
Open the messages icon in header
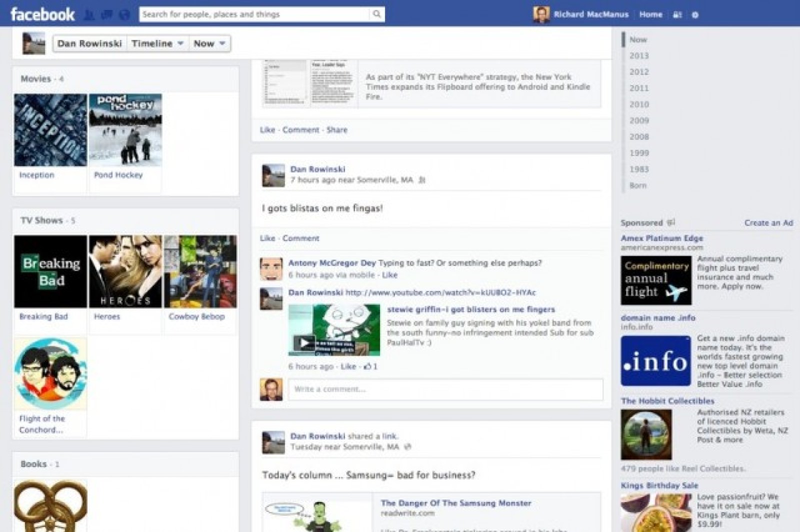[x=106, y=15]
